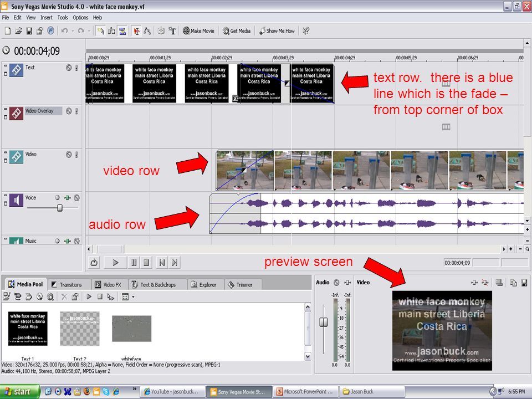The height and width of the screenshot is (399, 532).
Task: Minimize the Voice track height
Action: point(6,196)
